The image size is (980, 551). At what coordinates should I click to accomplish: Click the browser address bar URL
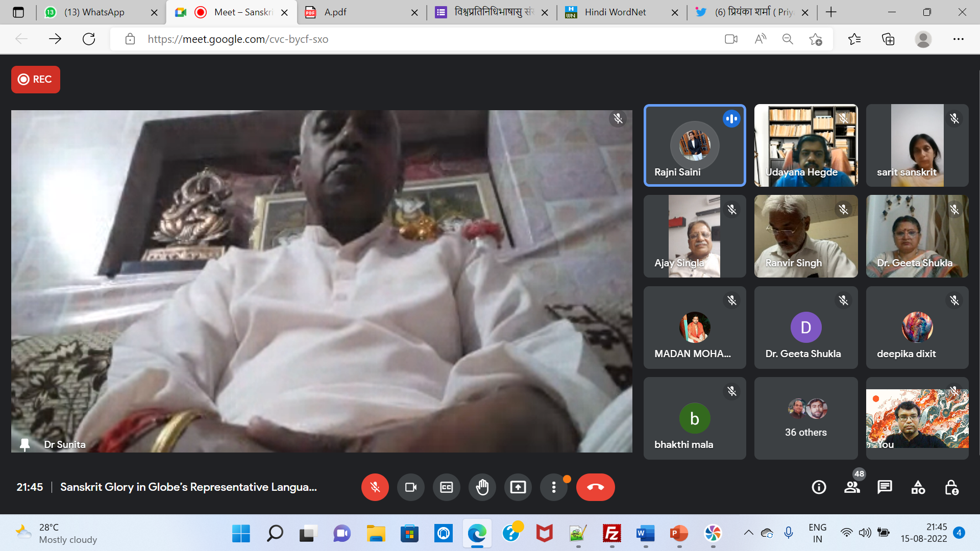(238, 39)
